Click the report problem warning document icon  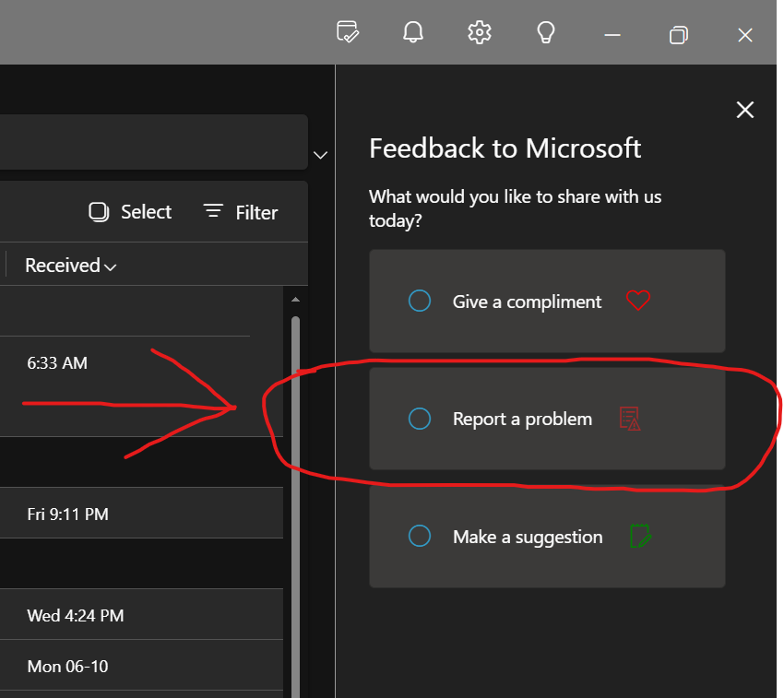[x=630, y=419]
